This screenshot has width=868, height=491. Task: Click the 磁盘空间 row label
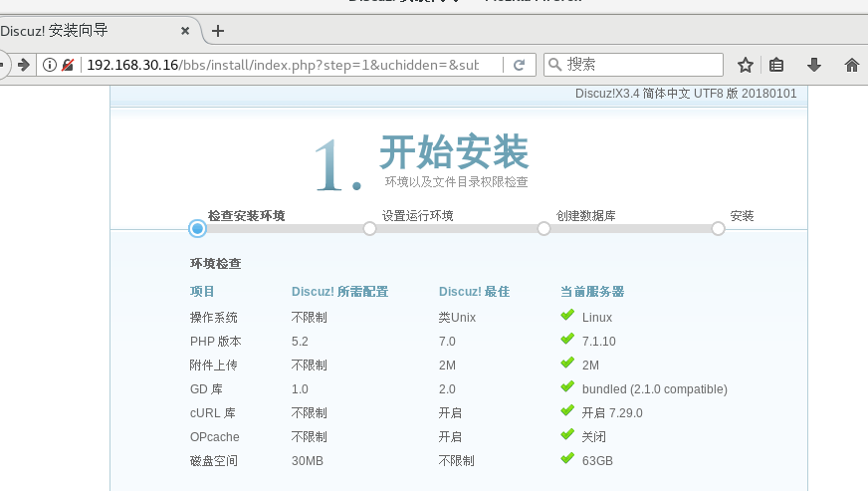(214, 460)
